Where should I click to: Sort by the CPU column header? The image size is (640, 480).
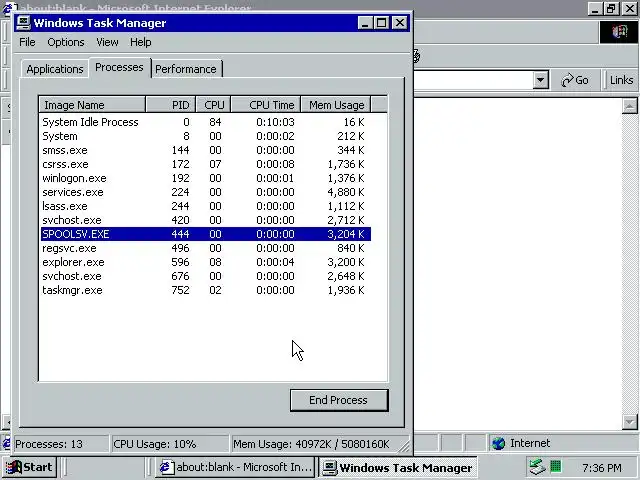tap(213, 105)
